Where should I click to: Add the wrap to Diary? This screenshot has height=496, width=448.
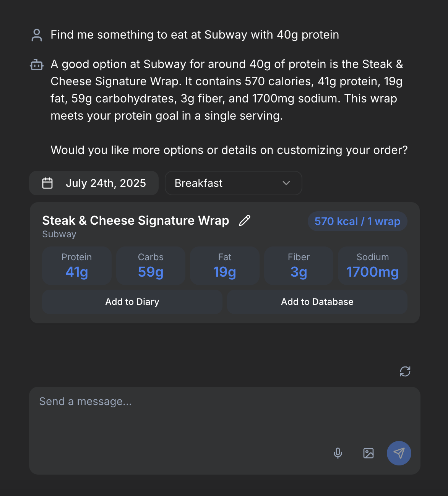[132, 302]
